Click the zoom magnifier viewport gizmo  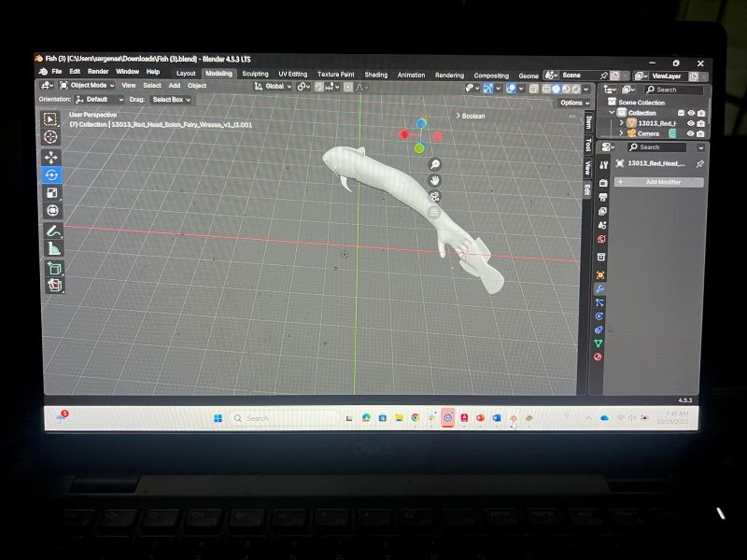tap(435, 164)
